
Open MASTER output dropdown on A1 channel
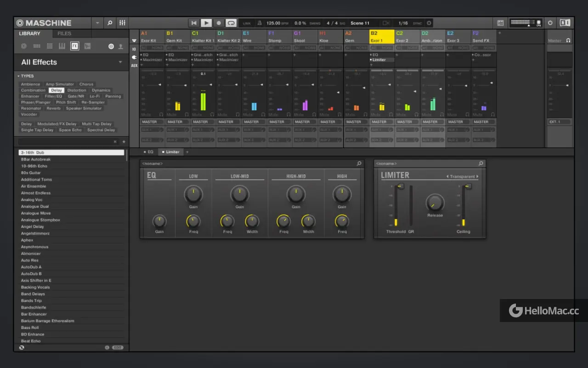pos(152,122)
